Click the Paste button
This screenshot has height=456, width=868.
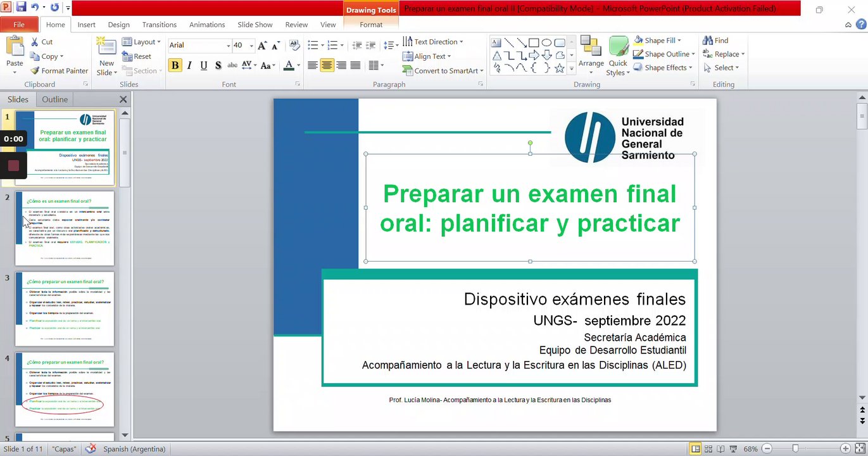coord(15,55)
